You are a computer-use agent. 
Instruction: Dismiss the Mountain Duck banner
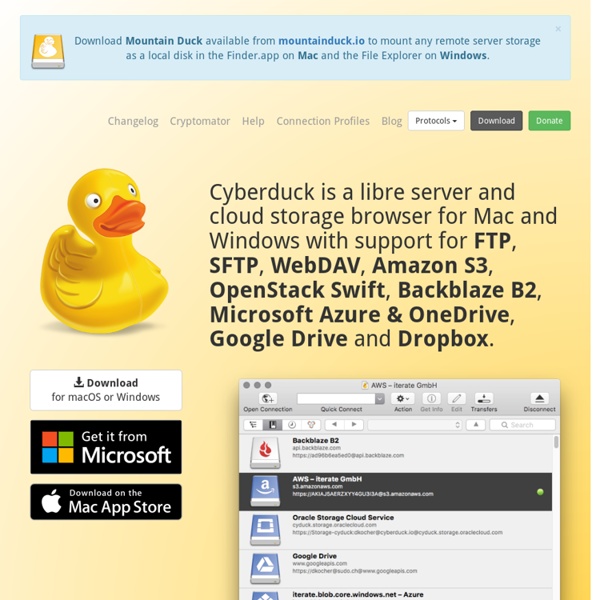[558, 29]
